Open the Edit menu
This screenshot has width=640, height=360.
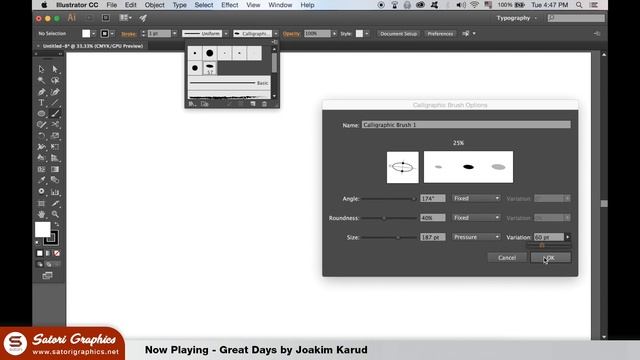(x=131, y=5)
